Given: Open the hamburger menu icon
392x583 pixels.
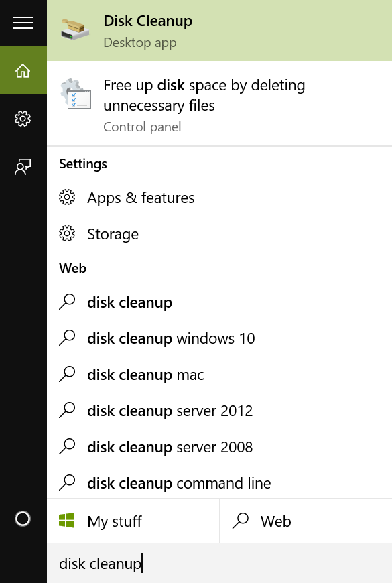Looking at the screenshot, I should pyautogui.click(x=23, y=23).
